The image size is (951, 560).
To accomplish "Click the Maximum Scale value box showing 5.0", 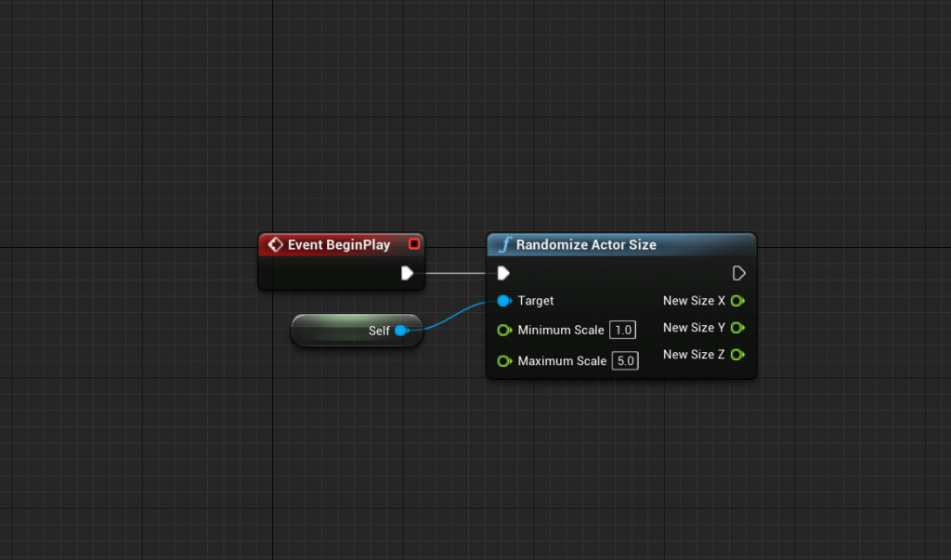I will tap(624, 360).
